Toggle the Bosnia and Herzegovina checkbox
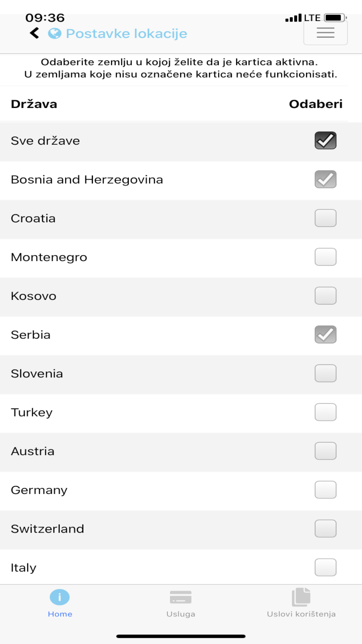Image resolution: width=362 pixels, height=644 pixels. pos(325,179)
